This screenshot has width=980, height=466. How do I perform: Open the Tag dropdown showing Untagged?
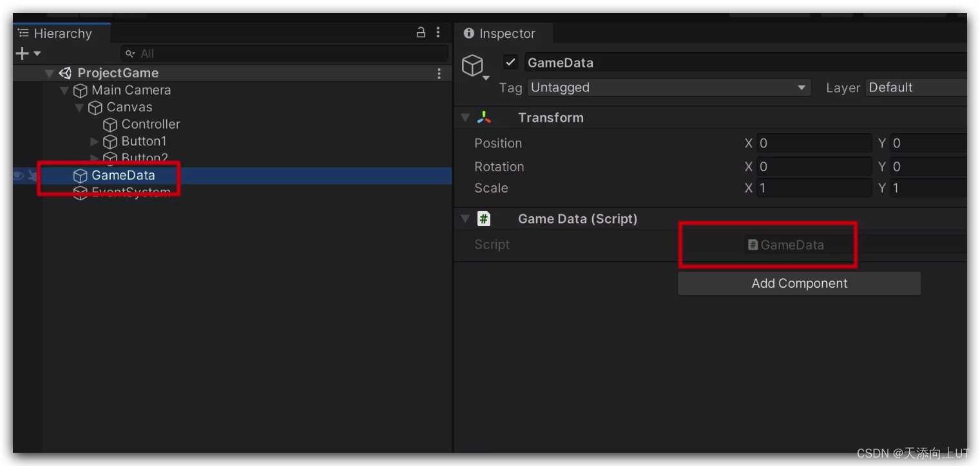tap(669, 88)
